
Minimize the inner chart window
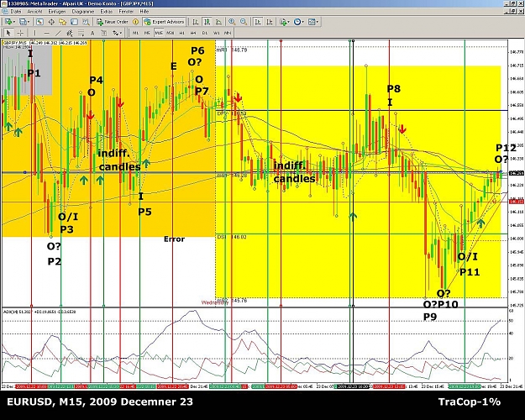click(507, 12)
